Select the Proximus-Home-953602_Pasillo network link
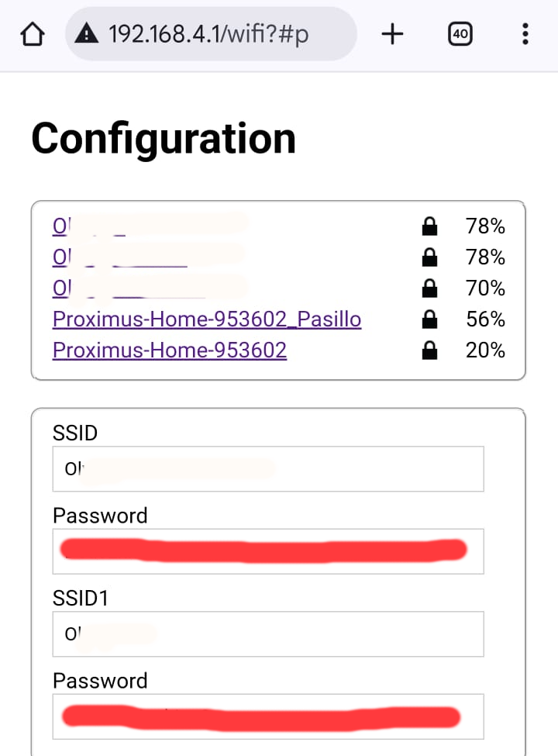This screenshot has height=756, width=558. [207, 319]
